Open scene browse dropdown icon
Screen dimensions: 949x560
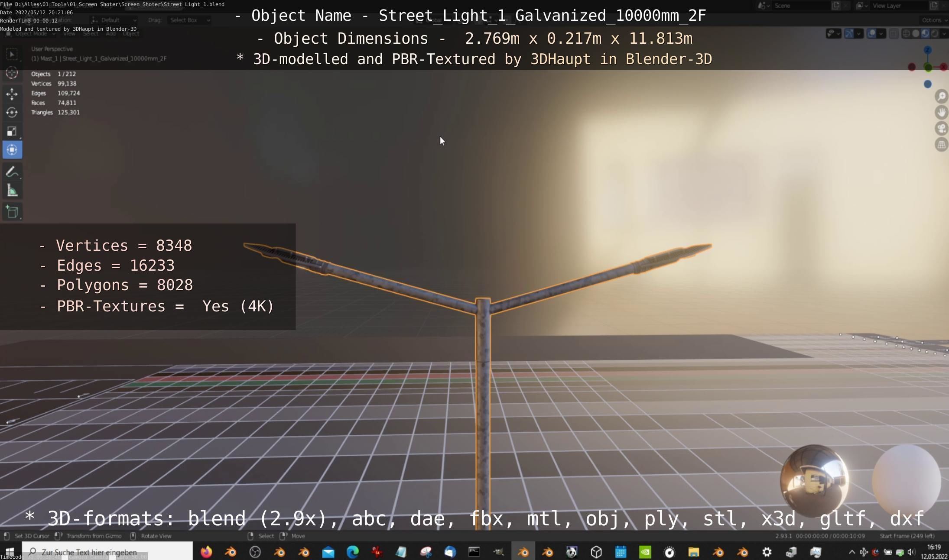click(764, 6)
